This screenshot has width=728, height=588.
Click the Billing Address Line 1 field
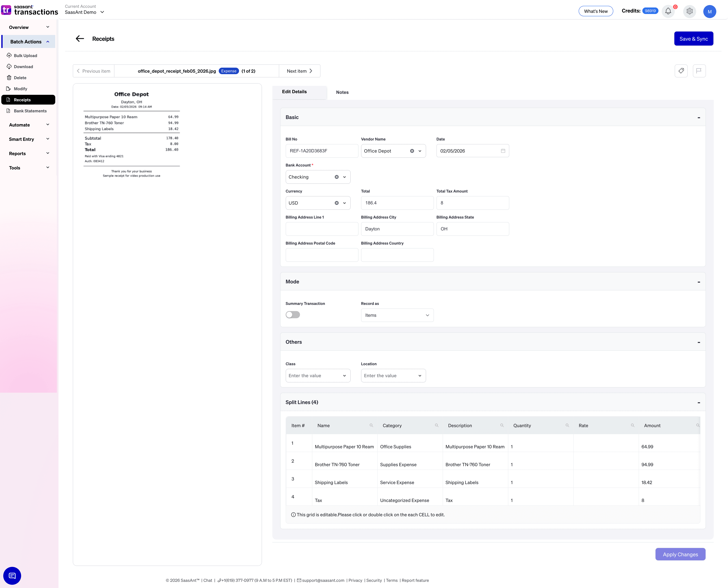coord(322,229)
